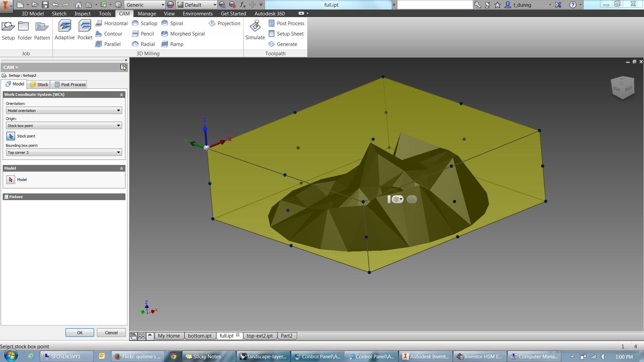Click the Setup job icon
This screenshot has height=362, width=644.
tap(8, 30)
